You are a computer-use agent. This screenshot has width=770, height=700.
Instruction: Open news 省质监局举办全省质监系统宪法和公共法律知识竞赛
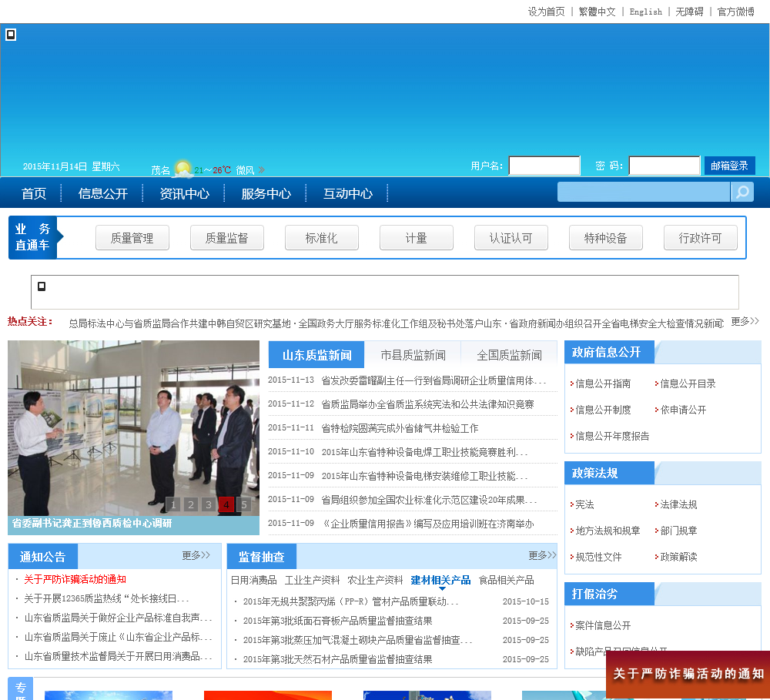tap(427, 404)
